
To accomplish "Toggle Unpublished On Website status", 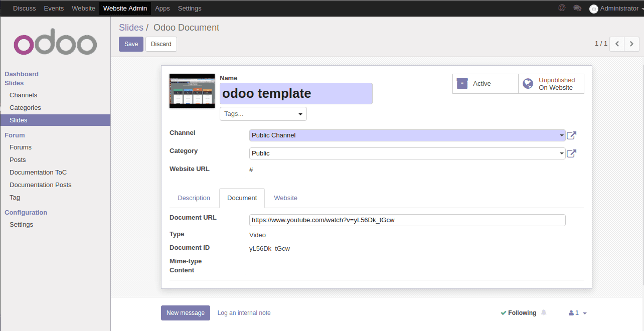I will pos(551,84).
